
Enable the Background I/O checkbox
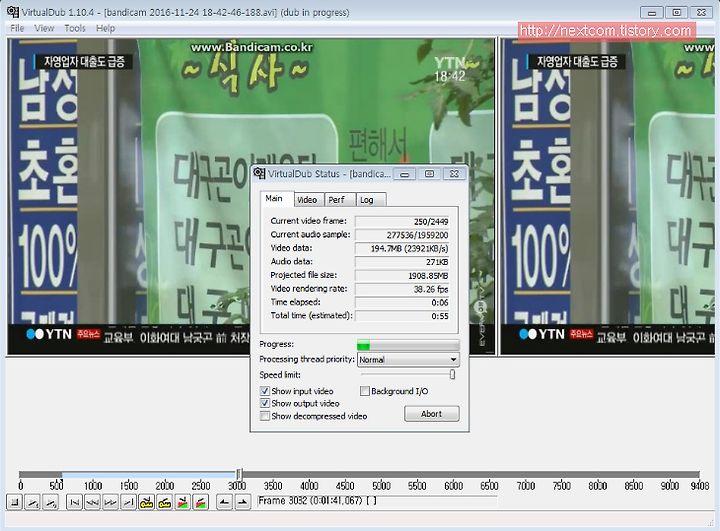point(365,391)
